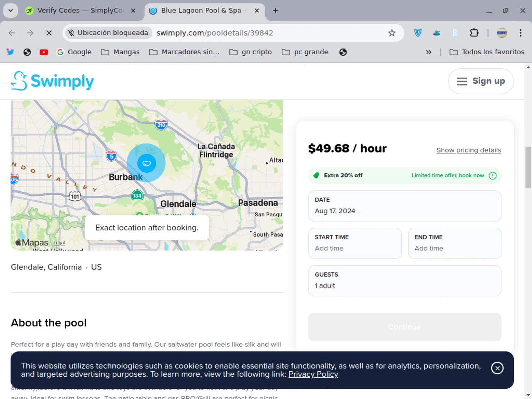The height and width of the screenshot is (399, 532).
Task: Switch to the Verify Codes SimplyCodes tab
Action: (x=80, y=10)
